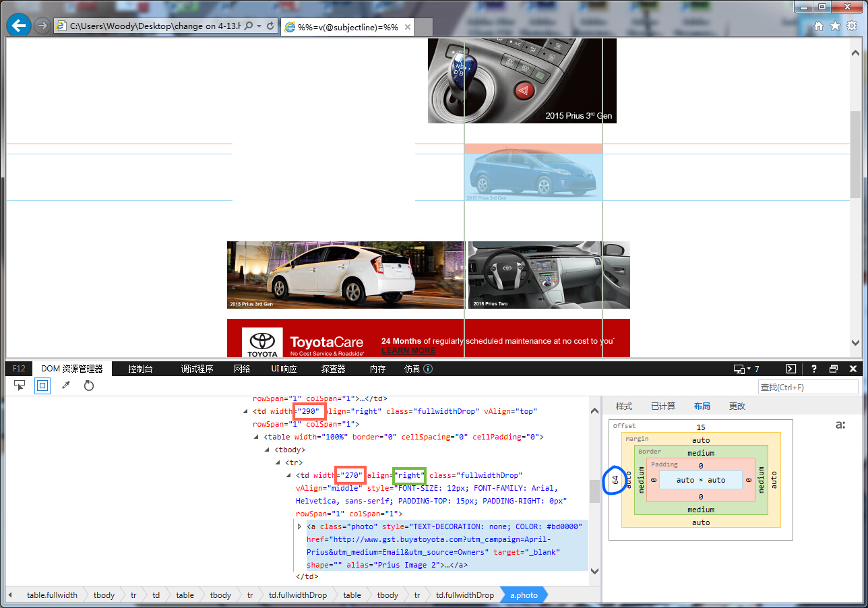The width and height of the screenshot is (868, 608).
Task: Click the last td.fullwidthDrop breadcrumb item
Action: coord(465,595)
